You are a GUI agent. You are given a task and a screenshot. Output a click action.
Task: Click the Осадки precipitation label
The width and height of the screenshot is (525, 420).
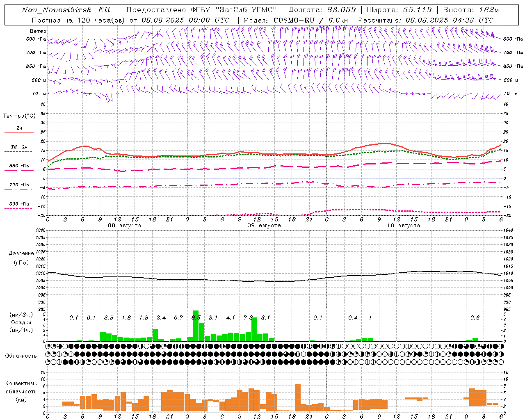tap(21, 322)
